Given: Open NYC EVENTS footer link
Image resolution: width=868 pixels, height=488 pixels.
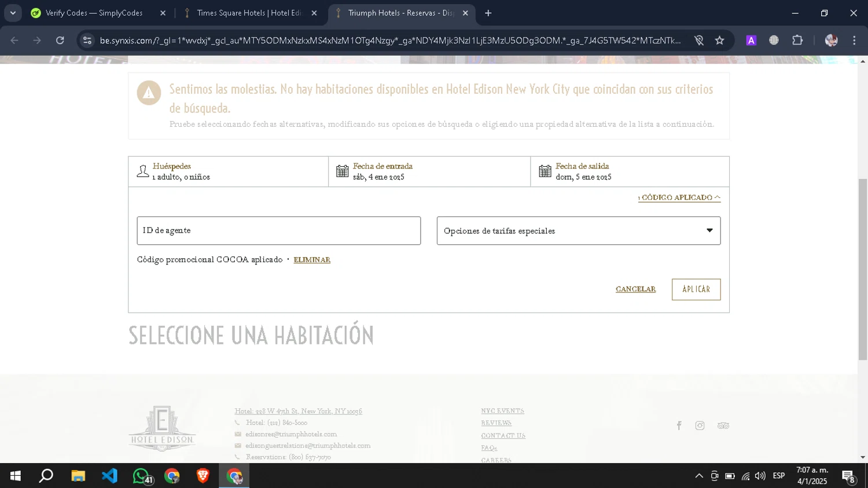Looking at the screenshot, I should [x=502, y=411].
